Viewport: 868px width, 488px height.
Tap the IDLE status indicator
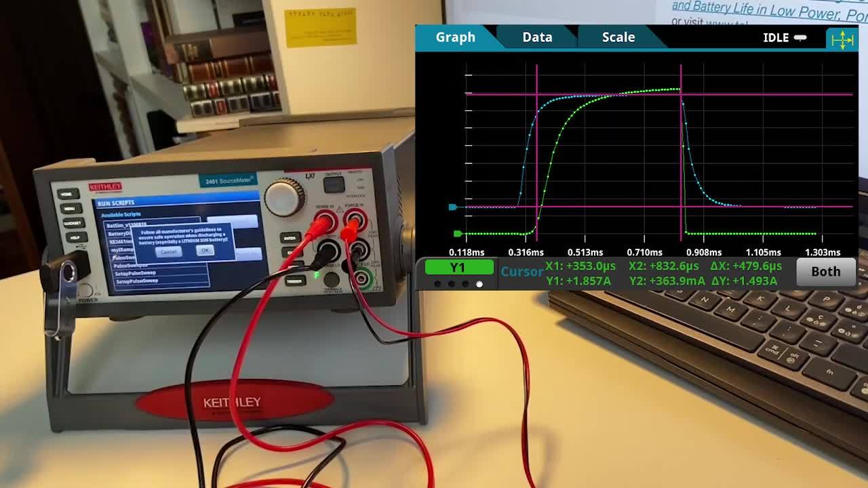[784, 38]
